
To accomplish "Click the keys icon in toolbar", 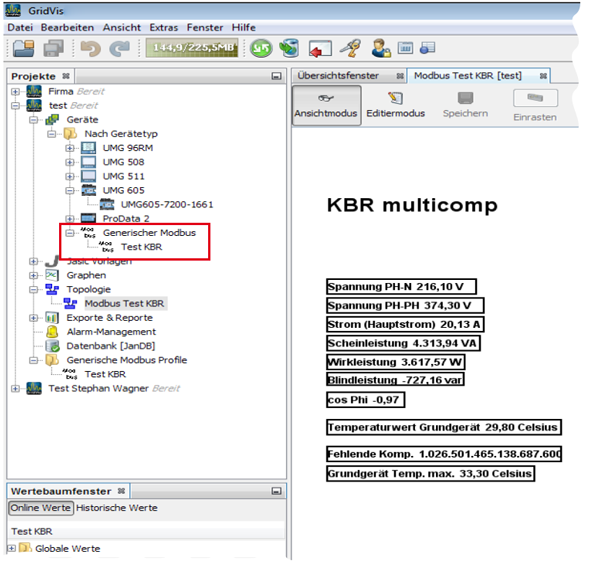I will click(x=350, y=47).
